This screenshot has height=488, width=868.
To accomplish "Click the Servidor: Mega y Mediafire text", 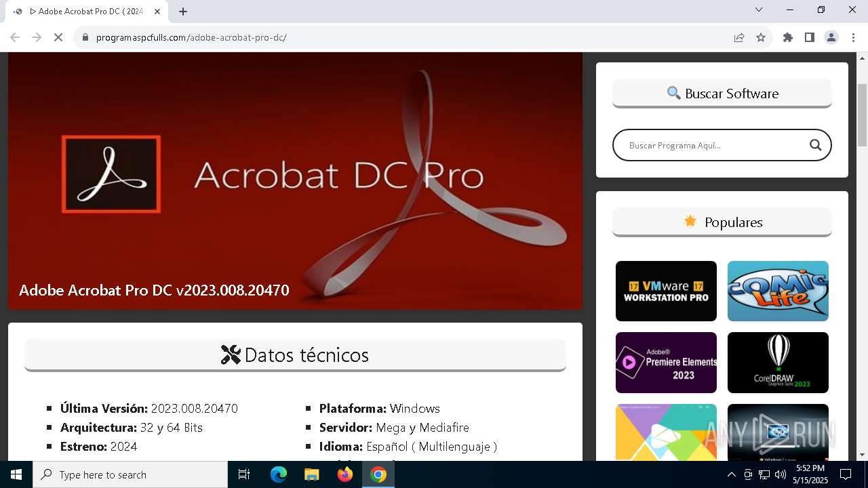I will [x=394, y=428].
